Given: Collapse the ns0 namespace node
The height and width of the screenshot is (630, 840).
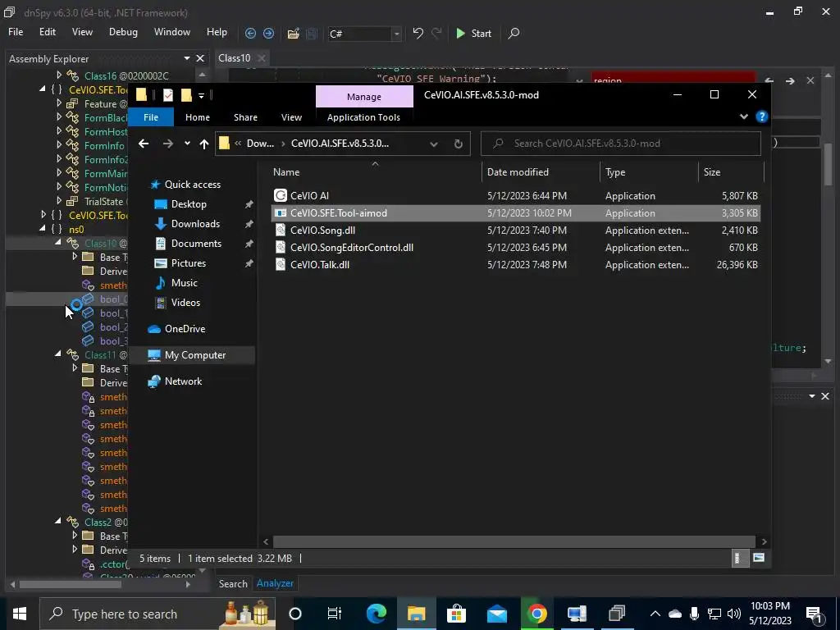Looking at the screenshot, I should 43,229.
